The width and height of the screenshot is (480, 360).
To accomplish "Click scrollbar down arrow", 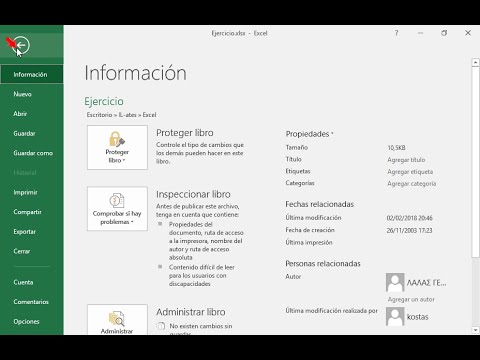I will (x=475, y=330).
